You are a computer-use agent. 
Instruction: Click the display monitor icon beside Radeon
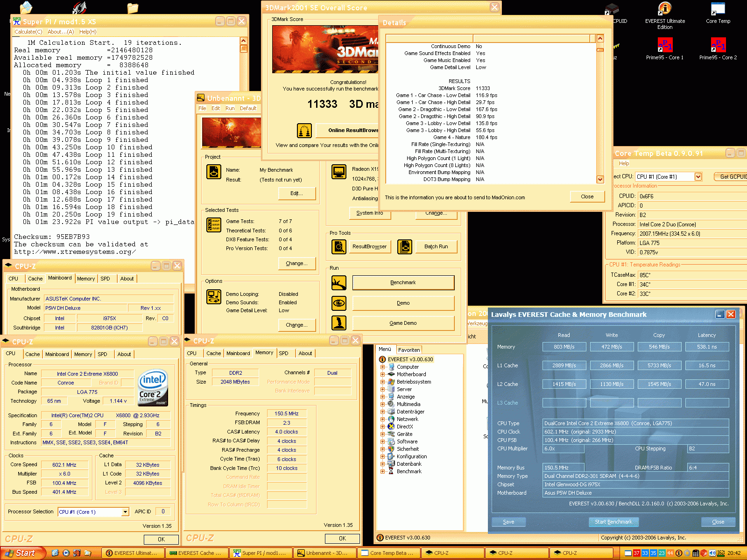point(339,172)
